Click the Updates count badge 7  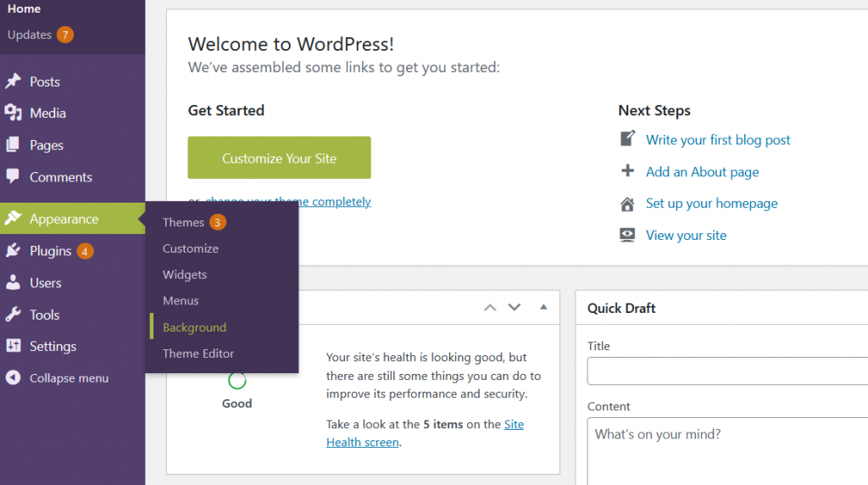coord(64,35)
